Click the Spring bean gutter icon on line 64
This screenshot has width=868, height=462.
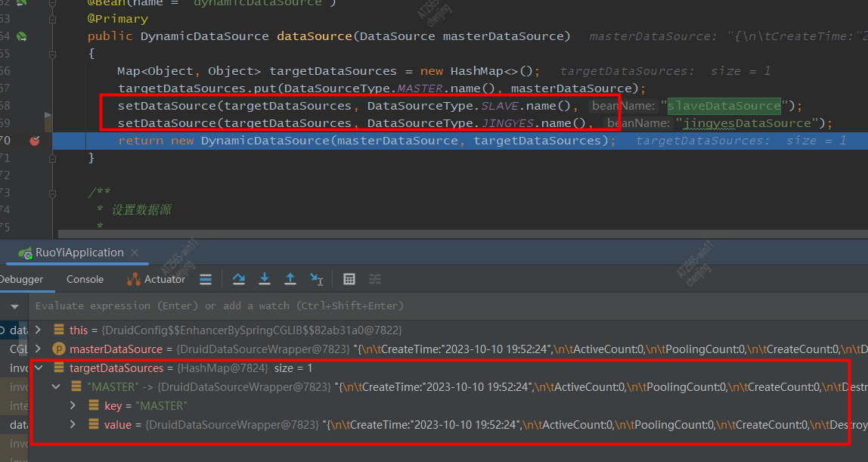coord(22,36)
